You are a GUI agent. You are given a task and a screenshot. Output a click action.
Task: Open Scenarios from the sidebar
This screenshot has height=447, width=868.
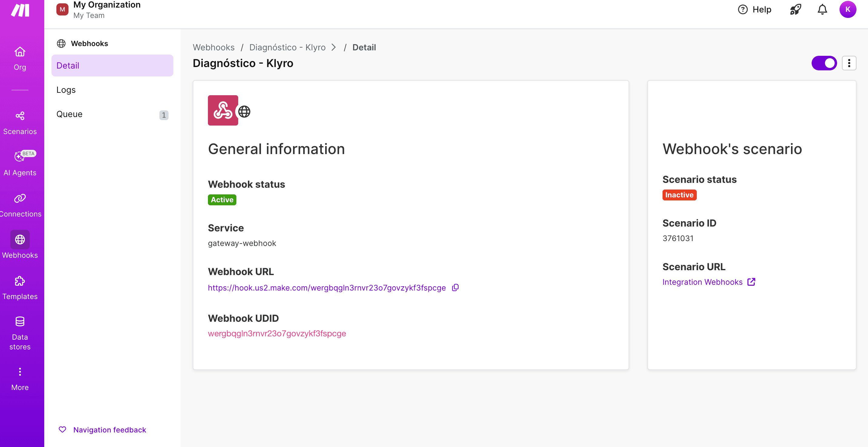tap(20, 123)
